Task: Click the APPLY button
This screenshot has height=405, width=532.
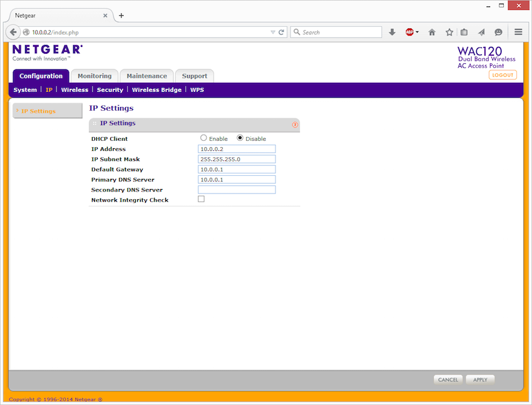Action: click(480, 379)
